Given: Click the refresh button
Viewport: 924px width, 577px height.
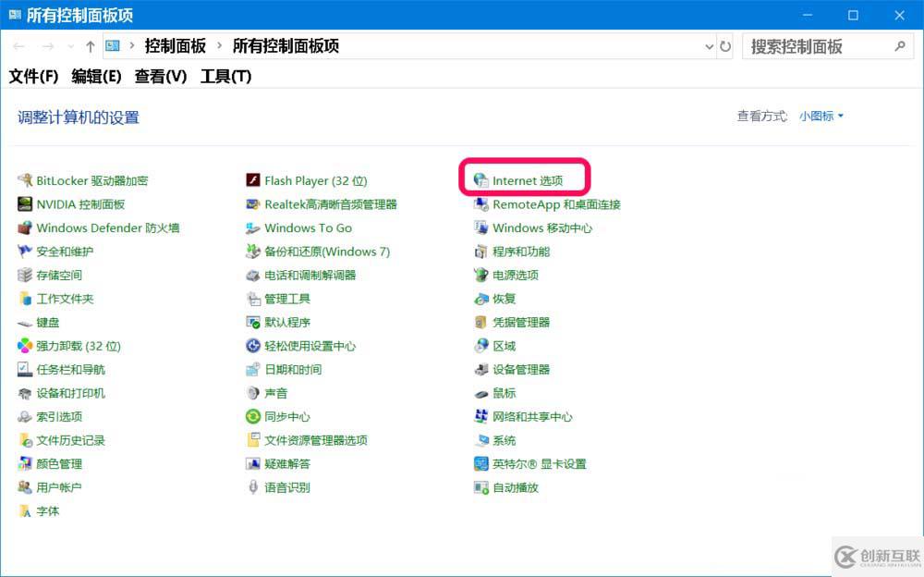Looking at the screenshot, I should pos(725,46).
